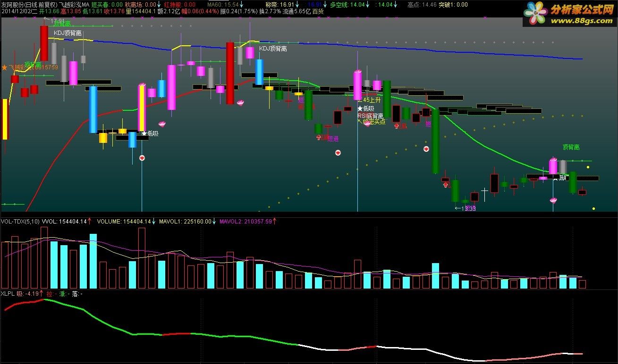618x364 pixels.
Task: Click the XLPL indicator title
Action: tap(8, 293)
